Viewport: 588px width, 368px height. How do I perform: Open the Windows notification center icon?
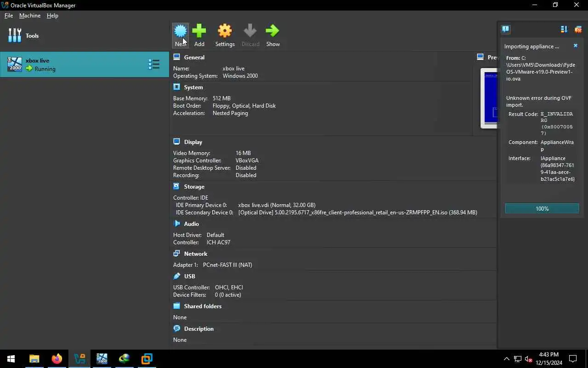point(573,359)
